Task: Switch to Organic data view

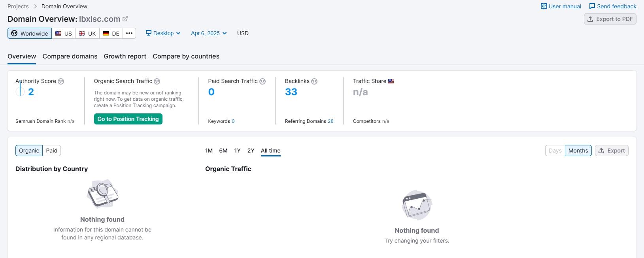Action: 29,151
